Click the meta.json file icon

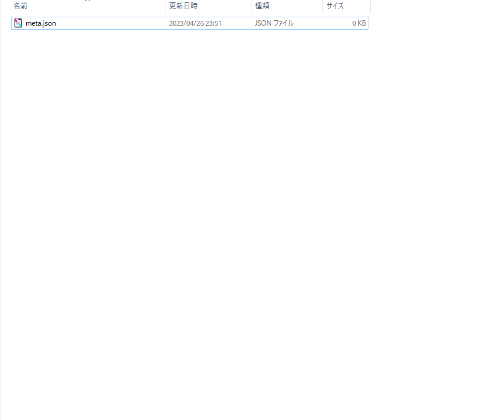[19, 23]
